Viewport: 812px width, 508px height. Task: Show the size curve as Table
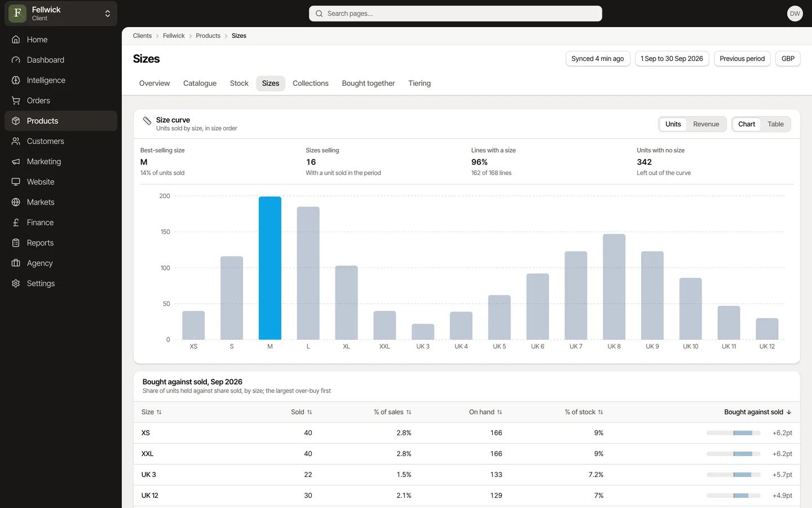775,124
